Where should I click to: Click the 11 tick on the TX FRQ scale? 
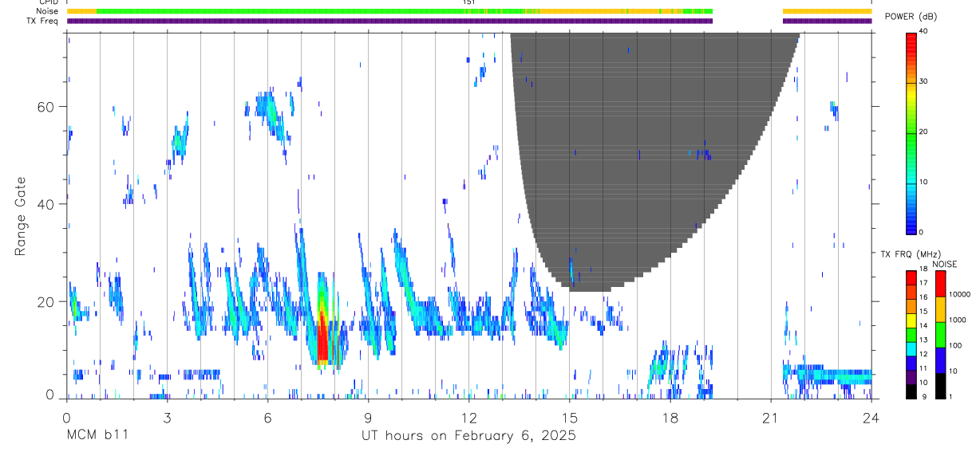[924, 368]
